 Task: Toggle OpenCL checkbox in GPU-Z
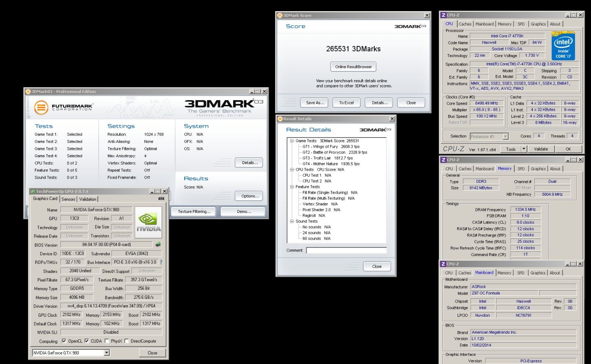tap(64, 341)
